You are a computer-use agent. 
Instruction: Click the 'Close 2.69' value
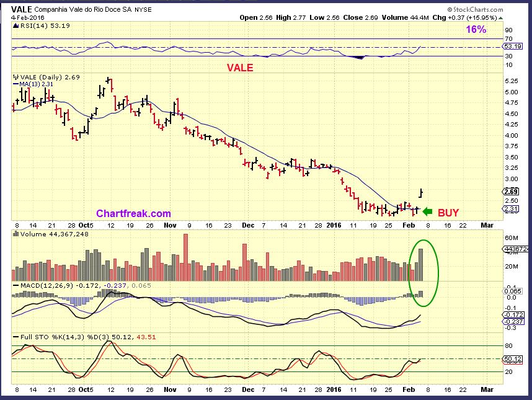coord(360,17)
